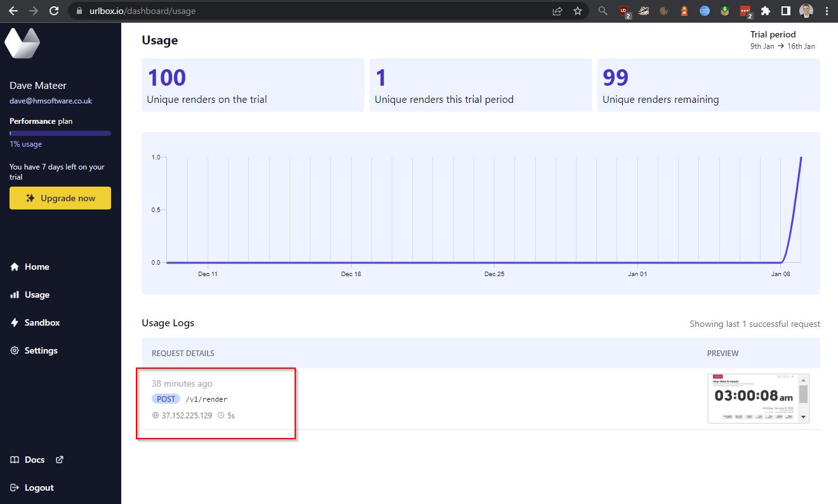Viewport: 838px width, 504px height.
Task: Bookmark this page with the star icon
Action: pyautogui.click(x=577, y=11)
